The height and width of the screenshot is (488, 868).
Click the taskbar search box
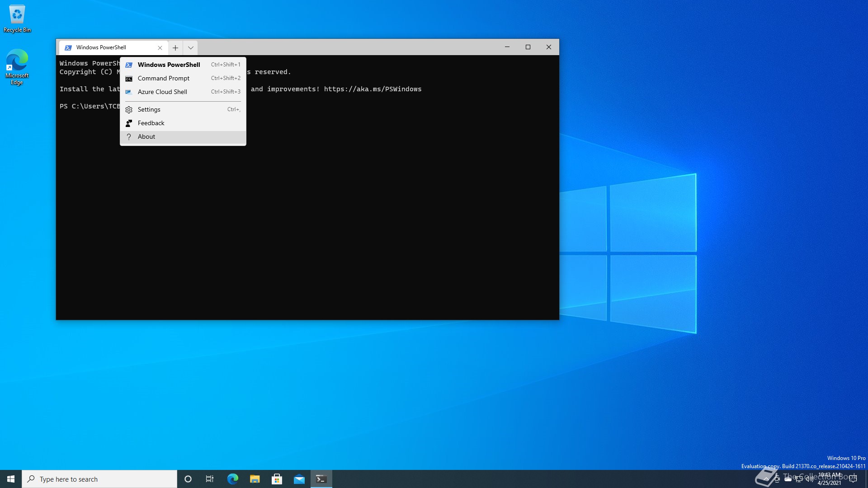tap(99, 479)
